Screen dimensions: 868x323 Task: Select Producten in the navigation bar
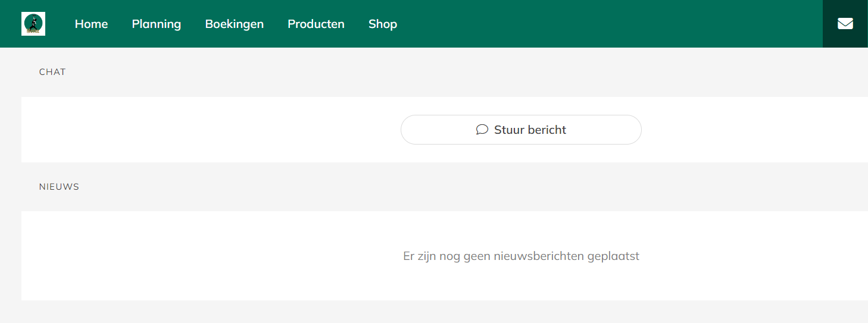pyautogui.click(x=316, y=24)
